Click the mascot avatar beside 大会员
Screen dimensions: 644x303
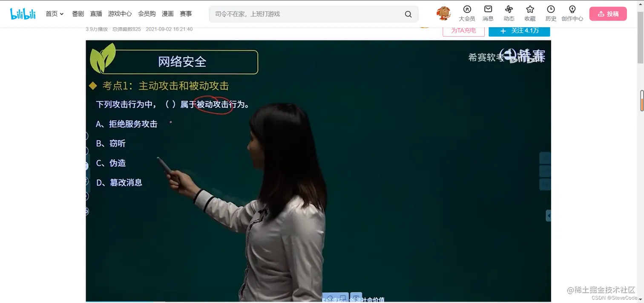[x=443, y=13]
